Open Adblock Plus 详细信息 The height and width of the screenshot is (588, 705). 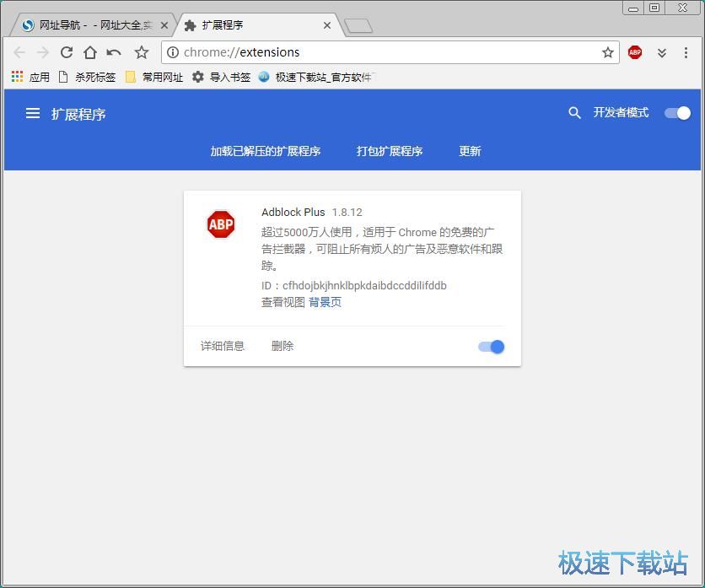tap(223, 346)
